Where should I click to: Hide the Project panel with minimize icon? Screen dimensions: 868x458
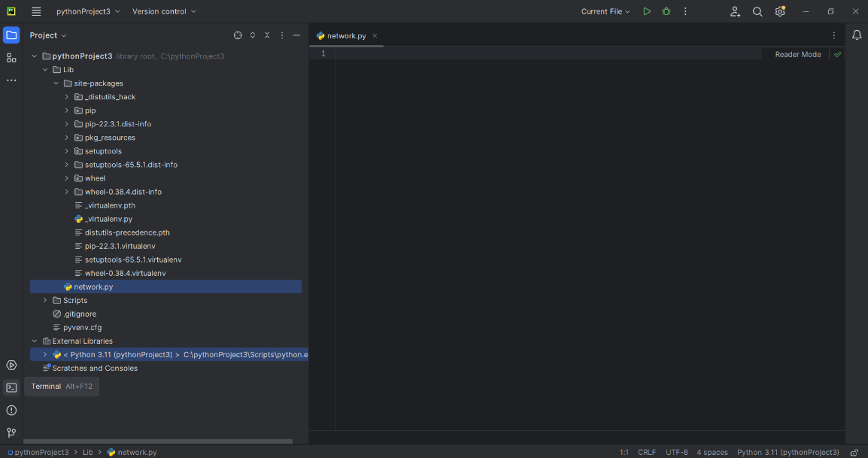296,35
